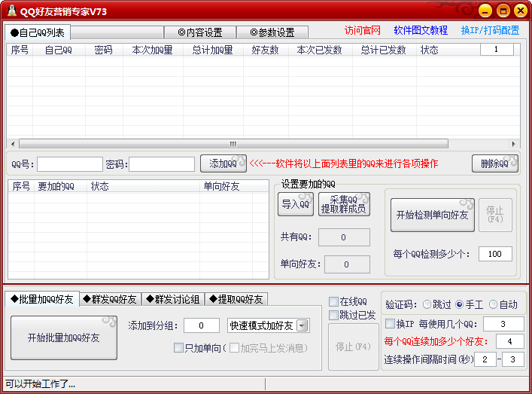The height and width of the screenshot is (394, 532).
Task: Click the 添加QQ button
Action: pyautogui.click(x=223, y=163)
